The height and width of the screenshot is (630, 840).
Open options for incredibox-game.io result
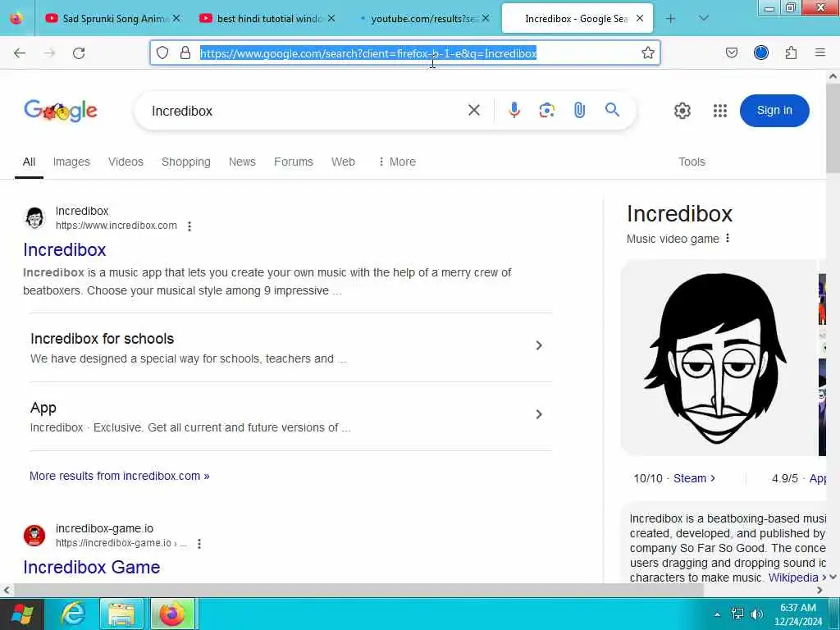[199, 544]
